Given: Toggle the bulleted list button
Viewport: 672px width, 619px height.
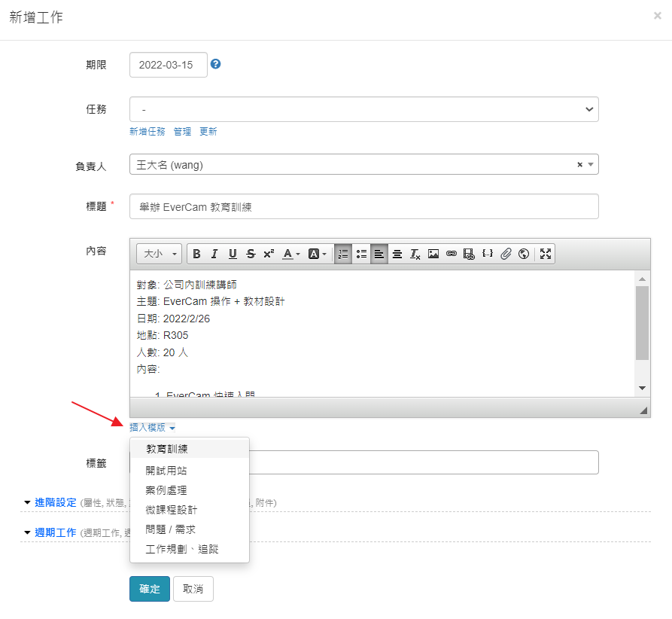Looking at the screenshot, I should coord(361,254).
